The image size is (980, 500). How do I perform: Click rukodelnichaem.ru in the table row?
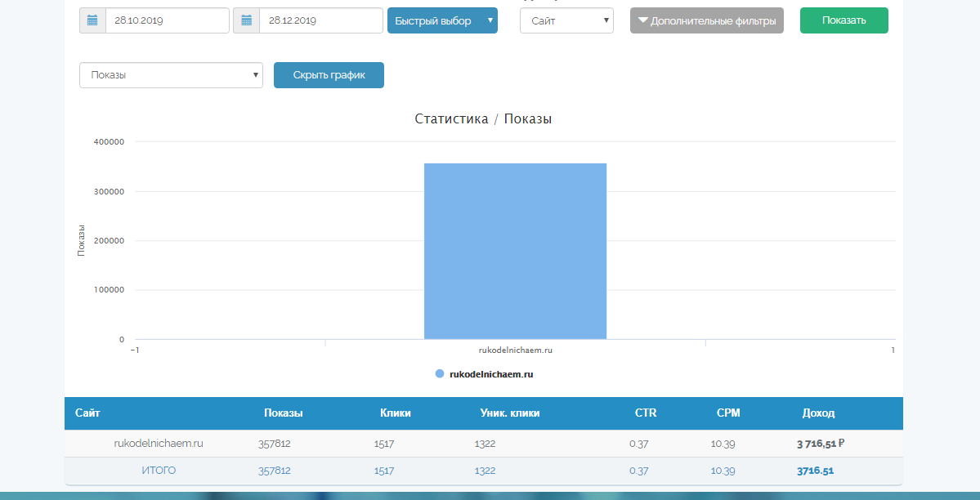159,443
